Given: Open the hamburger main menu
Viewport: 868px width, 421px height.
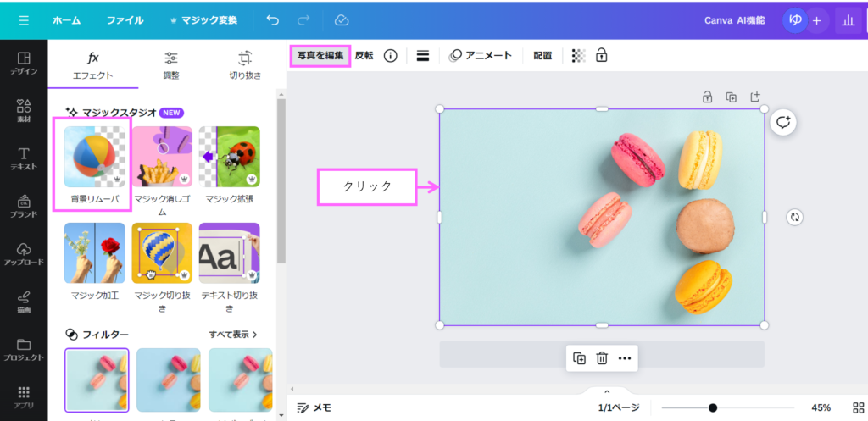Looking at the screenshot, I should (x=24, y=20).
